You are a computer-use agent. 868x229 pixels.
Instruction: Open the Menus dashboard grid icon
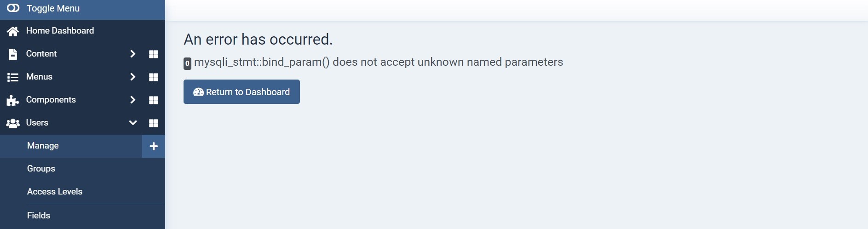click(x=154, y=77)
